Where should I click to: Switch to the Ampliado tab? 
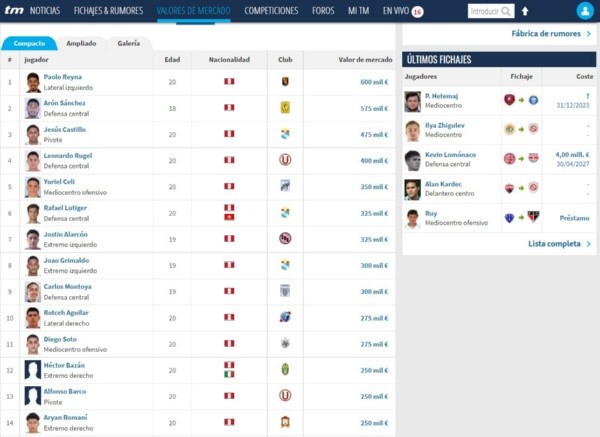pyautogui.click(x=82, y=44)
